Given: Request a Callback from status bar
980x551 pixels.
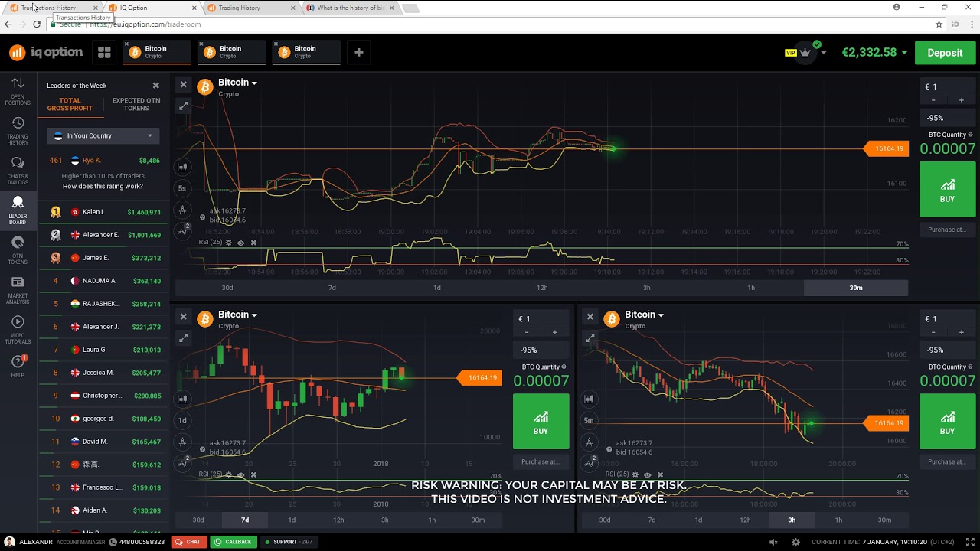Looking at the screenshot, I should tap(233, 542).
